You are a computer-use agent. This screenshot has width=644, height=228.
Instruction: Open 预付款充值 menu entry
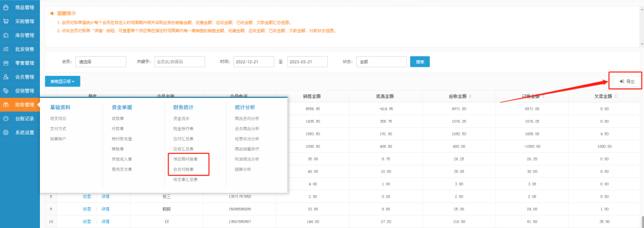[122, 139]
